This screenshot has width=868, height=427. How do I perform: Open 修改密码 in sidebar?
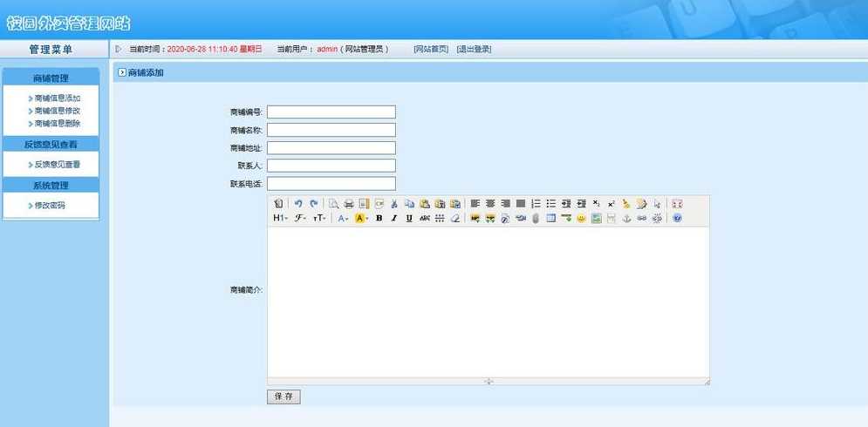point(50,205)
